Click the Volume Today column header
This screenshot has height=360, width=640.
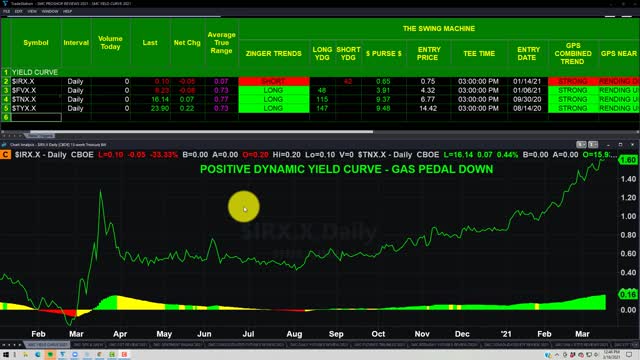[110, 43]
